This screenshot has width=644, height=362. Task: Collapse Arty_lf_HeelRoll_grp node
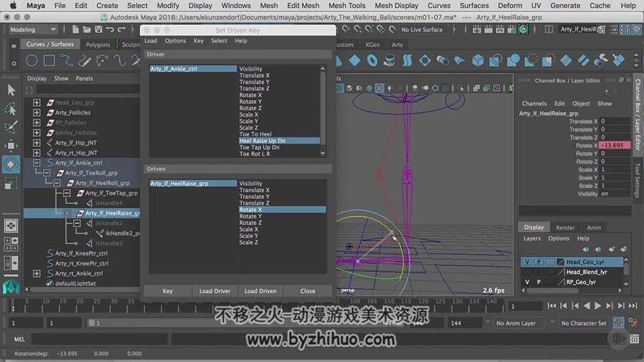[x=57, y=183]
